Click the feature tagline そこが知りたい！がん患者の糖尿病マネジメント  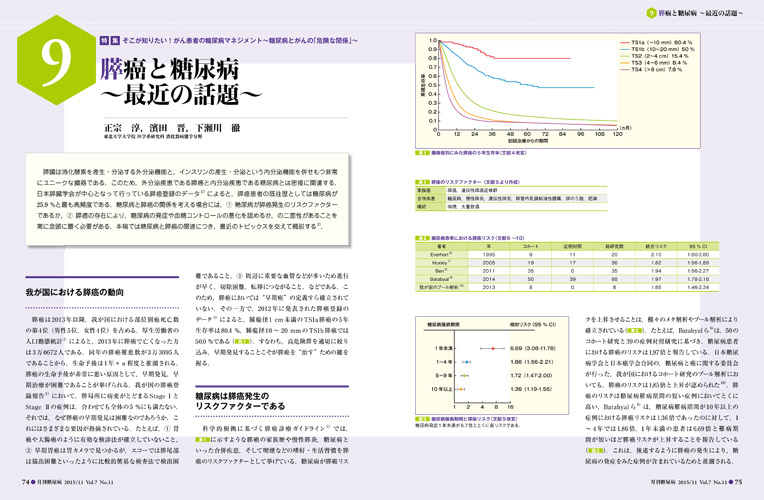pyautogui.click(x=191, y=41)
